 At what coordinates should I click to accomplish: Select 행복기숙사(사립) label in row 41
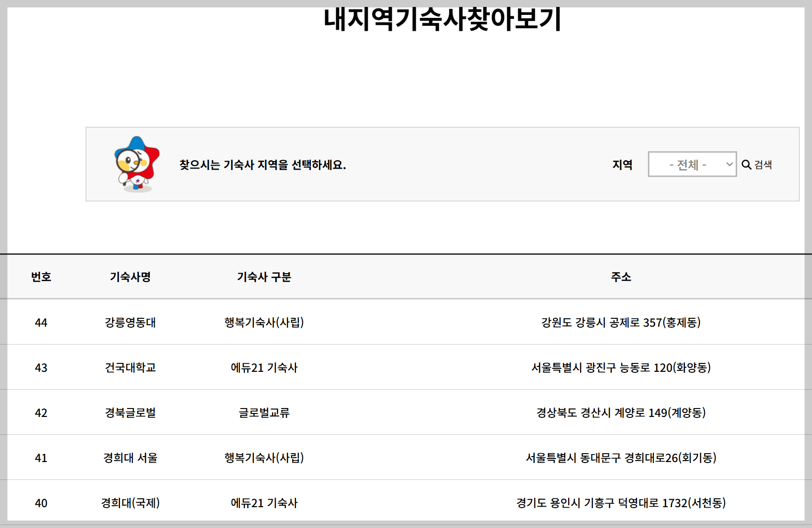(x=264, y=458)
